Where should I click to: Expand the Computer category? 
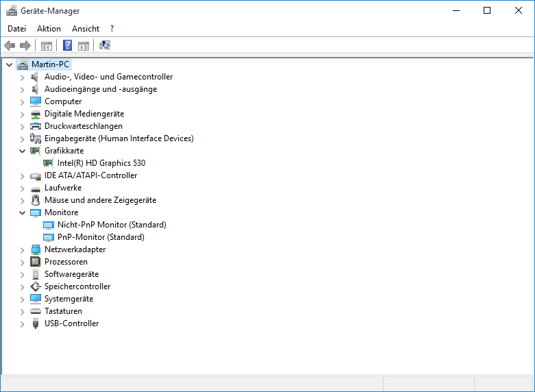pos(23,102)
